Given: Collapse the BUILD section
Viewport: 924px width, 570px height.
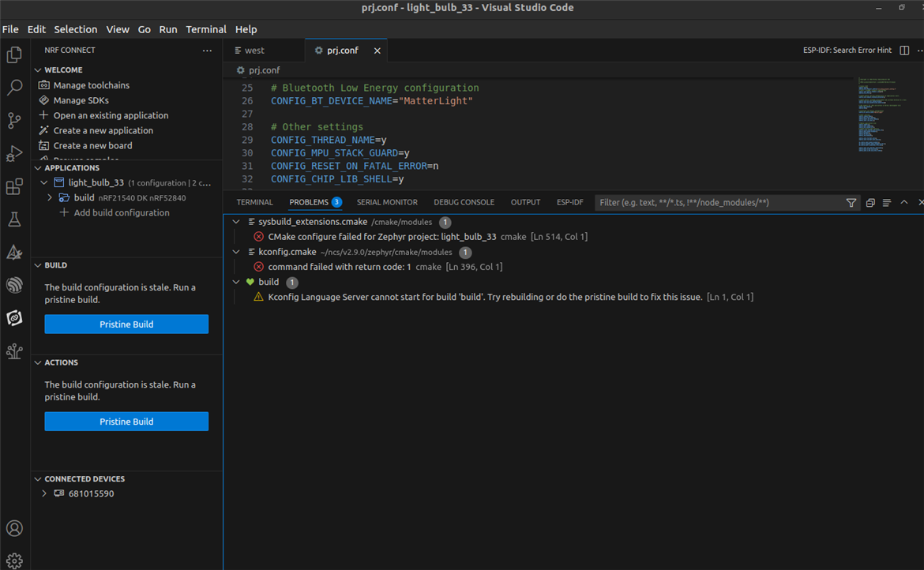Looking at the screenshot, I should click(38, 265).
